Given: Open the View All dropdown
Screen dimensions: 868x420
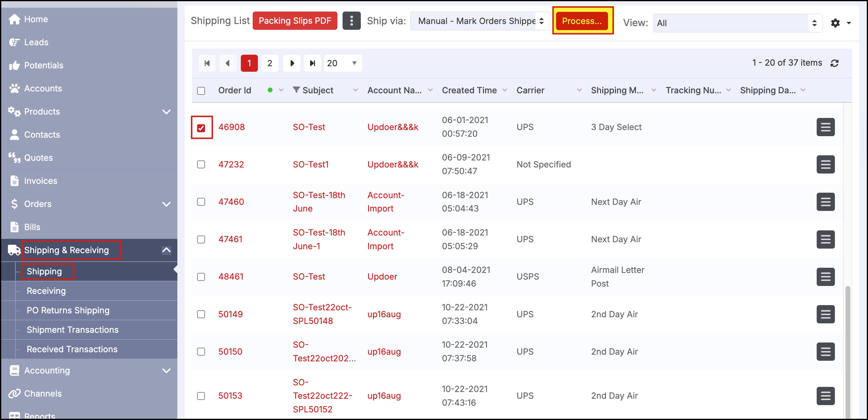Looking at the screenshot, I should [x=737, y=23].
